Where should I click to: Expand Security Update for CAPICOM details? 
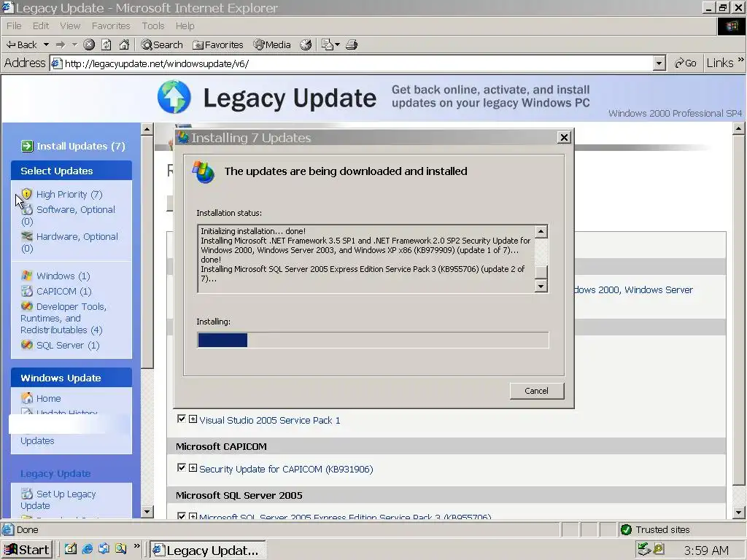(193, 468)
